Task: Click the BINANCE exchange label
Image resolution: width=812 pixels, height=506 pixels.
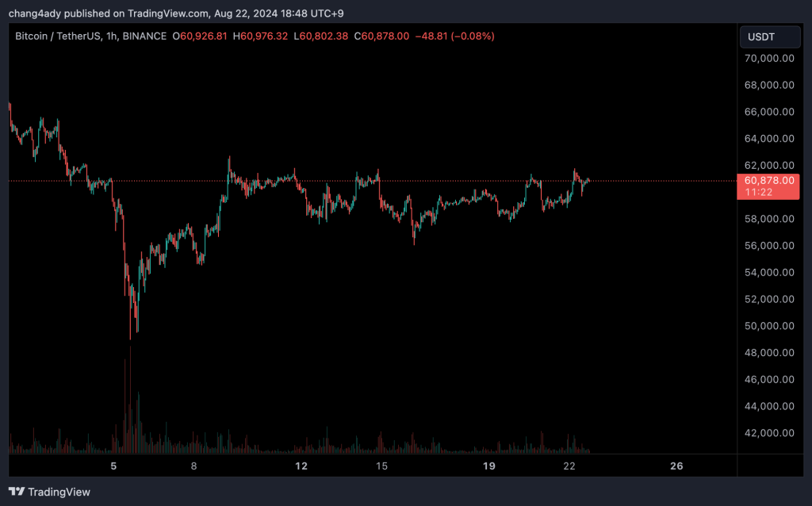Action: coord(145,36)
